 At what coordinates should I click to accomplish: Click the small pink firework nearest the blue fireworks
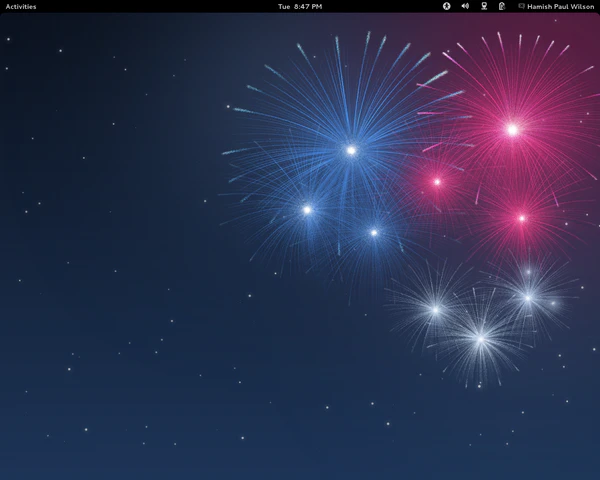click(x=437, y=181)
